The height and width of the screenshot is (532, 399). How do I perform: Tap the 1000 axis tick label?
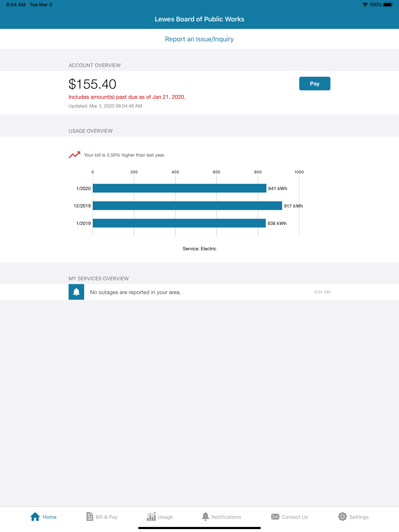click(299, 172)
